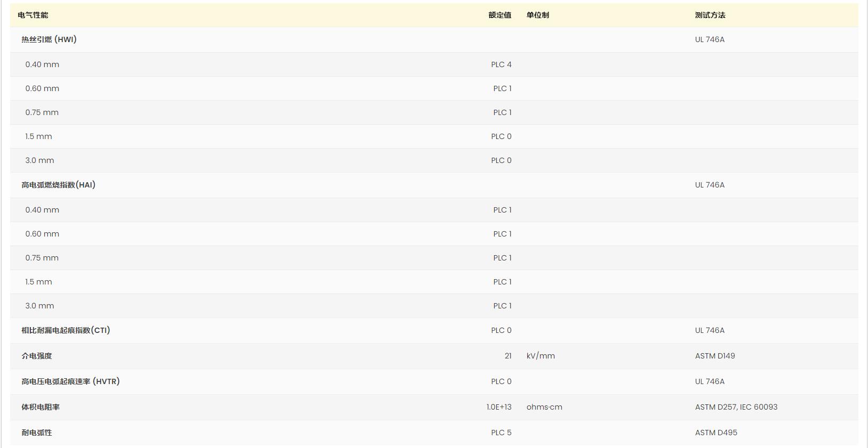Click the dielectric strength value 21

pos(508,356)
